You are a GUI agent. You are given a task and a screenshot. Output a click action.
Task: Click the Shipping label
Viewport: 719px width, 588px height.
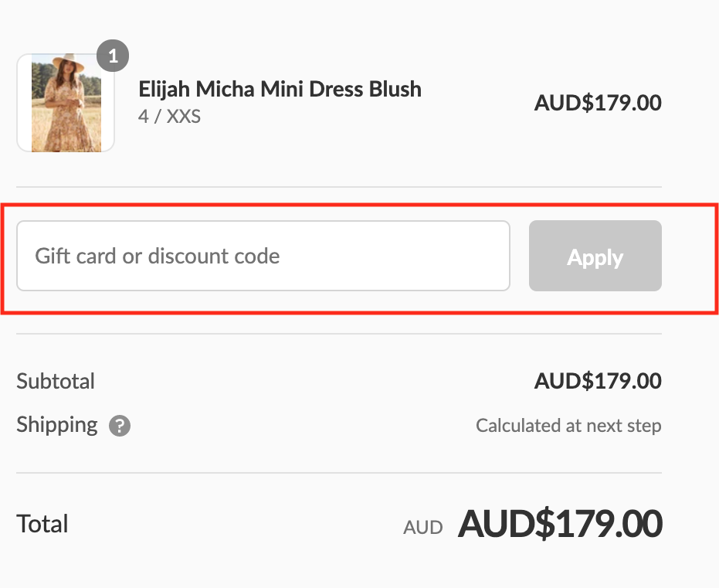(57, 425)
